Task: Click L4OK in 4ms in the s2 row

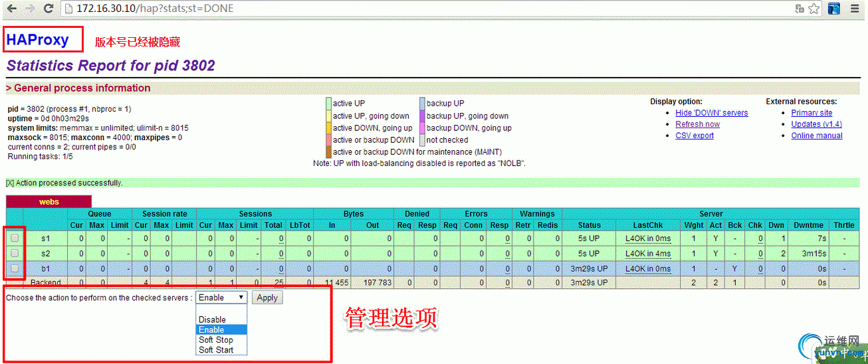Action: [x=648, y=254]
